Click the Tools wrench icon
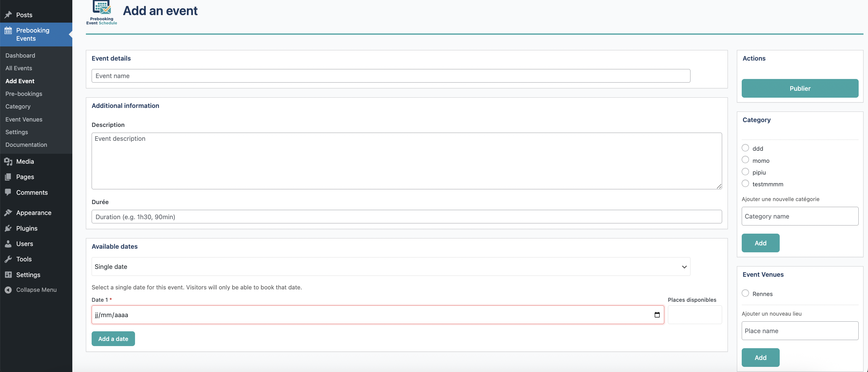Image resolution: width=868 pixels, height=372 pixels. point(8,259)
